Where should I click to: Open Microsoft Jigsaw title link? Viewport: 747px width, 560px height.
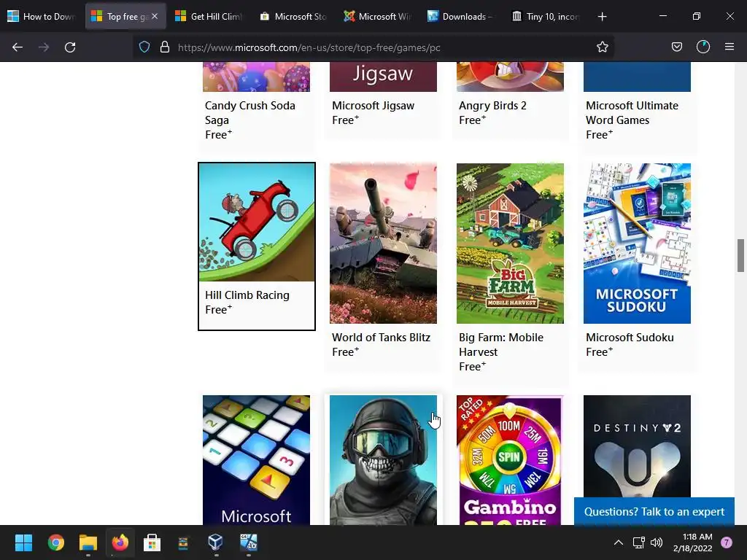(373, 106)
